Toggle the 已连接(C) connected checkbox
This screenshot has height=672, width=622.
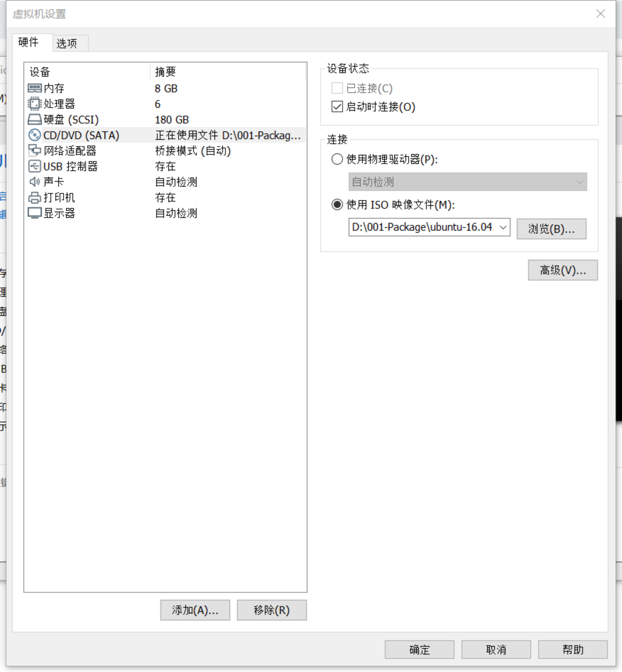337,88
